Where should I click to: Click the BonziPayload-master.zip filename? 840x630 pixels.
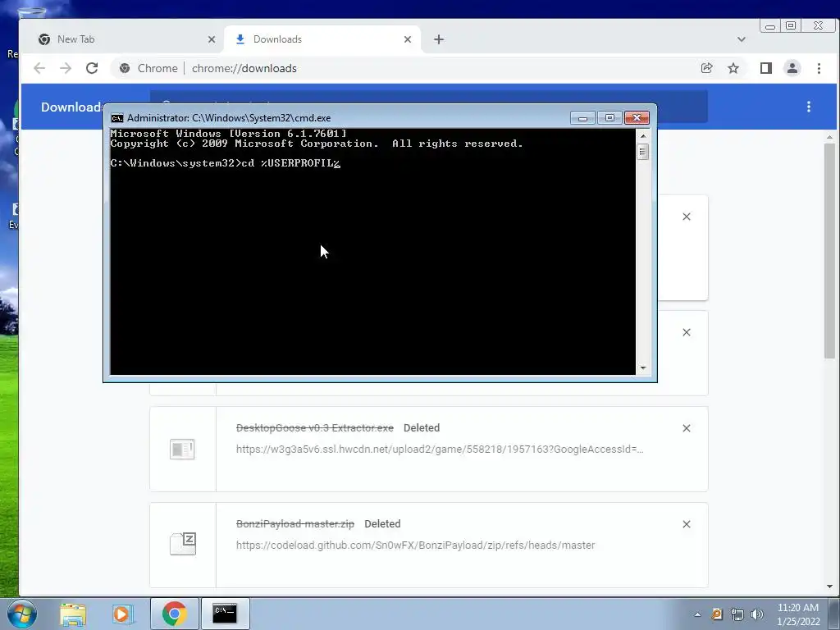coord(295,524)
